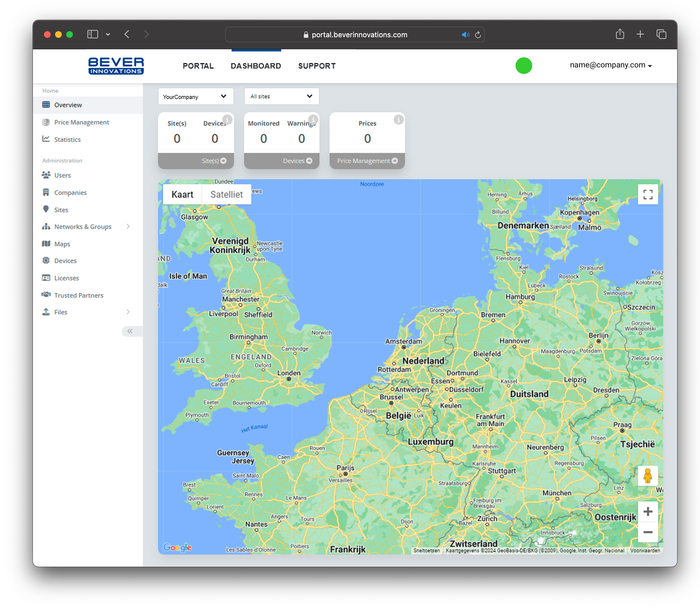Switch map to Kaart view

(182, 194)
